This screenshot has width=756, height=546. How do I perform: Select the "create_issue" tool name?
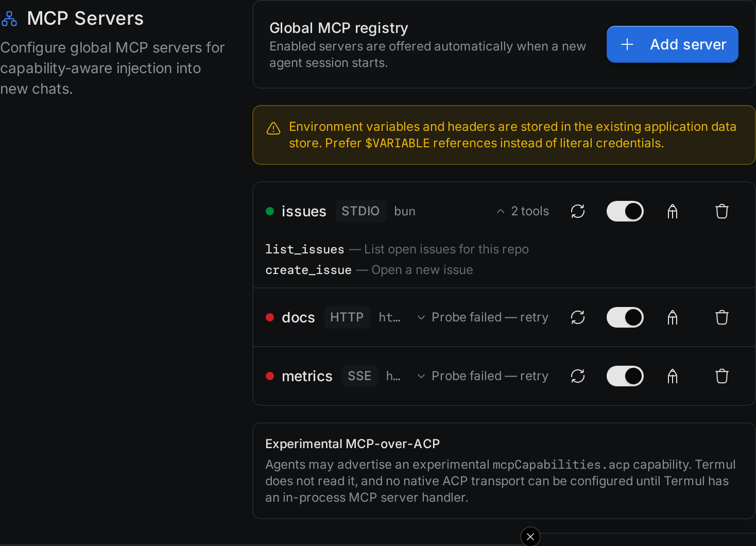(x=308, y=270)
